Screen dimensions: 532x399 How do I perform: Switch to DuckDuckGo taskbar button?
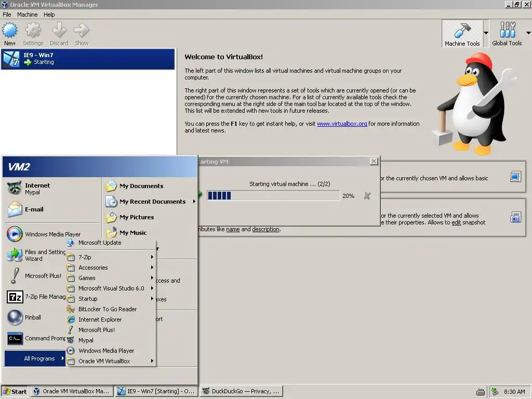241,391
